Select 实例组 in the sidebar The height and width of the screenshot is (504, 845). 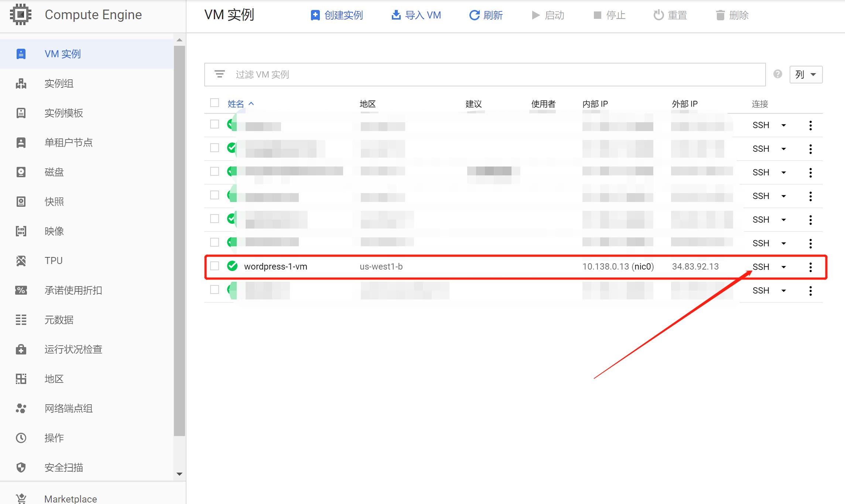[x=59, y=83]
